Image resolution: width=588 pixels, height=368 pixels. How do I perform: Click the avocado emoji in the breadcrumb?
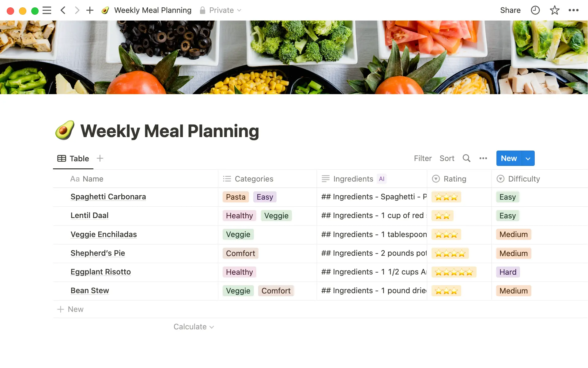pyautogui.click(x=105, y=10)
